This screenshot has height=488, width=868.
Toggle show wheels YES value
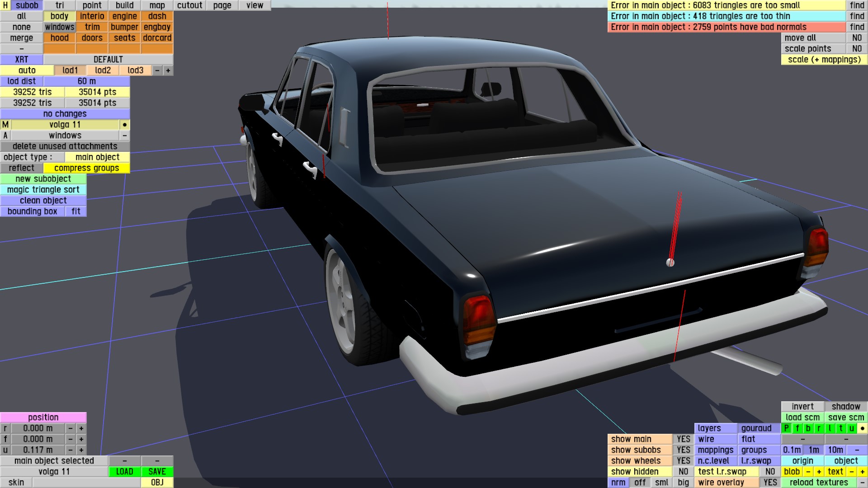click(683, 461)
